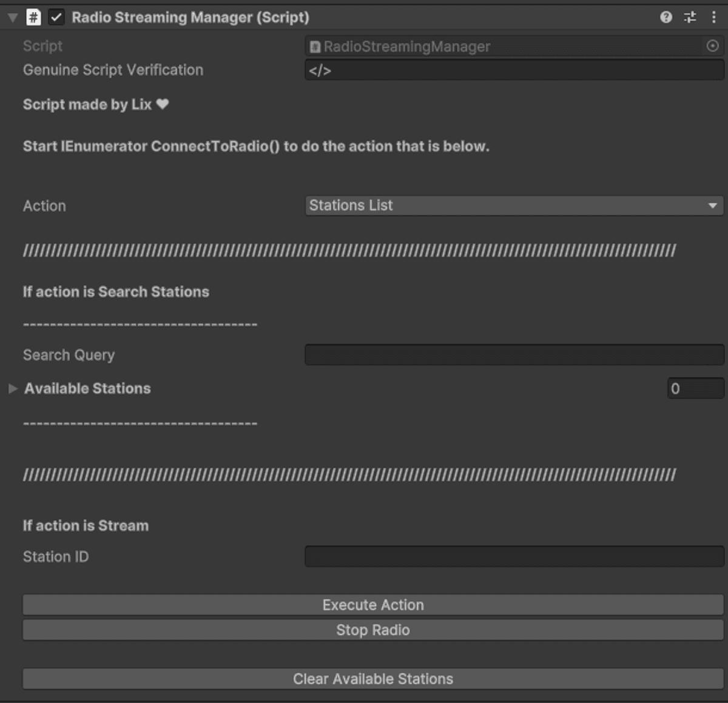
Task: Click the Available Stations size field
Action: pyautogui.click(x=695, y=389)
